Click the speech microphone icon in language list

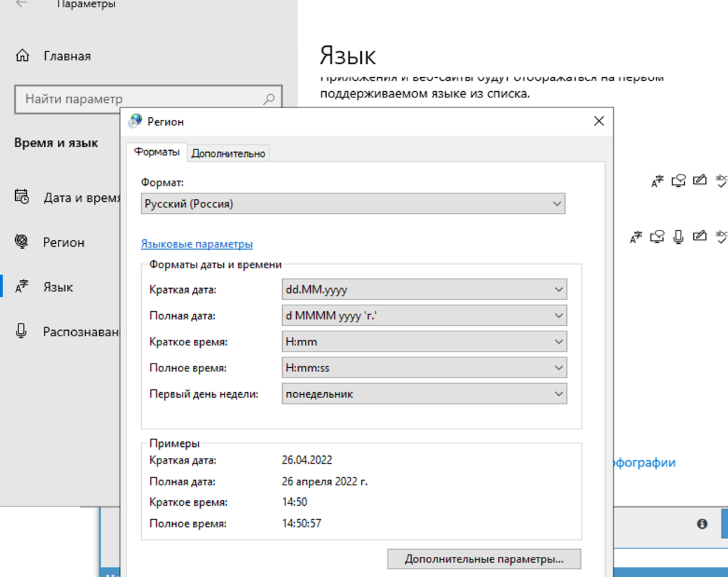coord(678,237)
